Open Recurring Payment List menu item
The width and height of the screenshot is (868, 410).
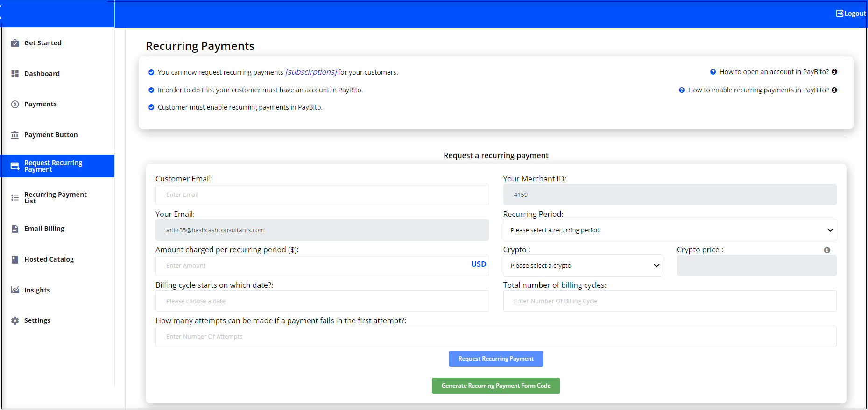tap(55, 198)
